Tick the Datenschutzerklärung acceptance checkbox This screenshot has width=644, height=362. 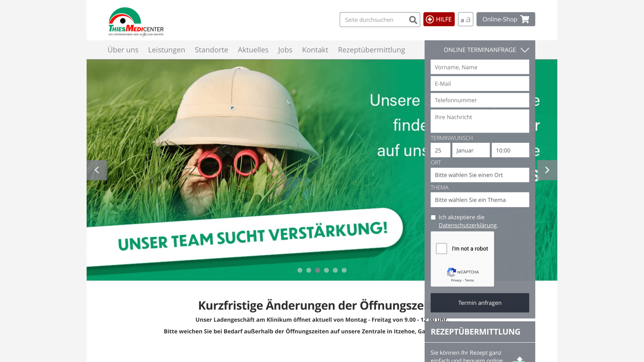tap(433, 218)
